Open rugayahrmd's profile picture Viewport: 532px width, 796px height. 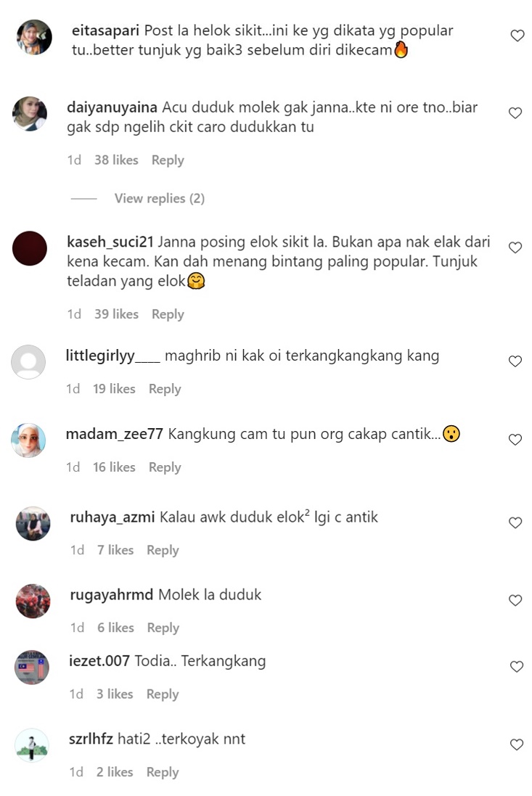click(33, 601)
